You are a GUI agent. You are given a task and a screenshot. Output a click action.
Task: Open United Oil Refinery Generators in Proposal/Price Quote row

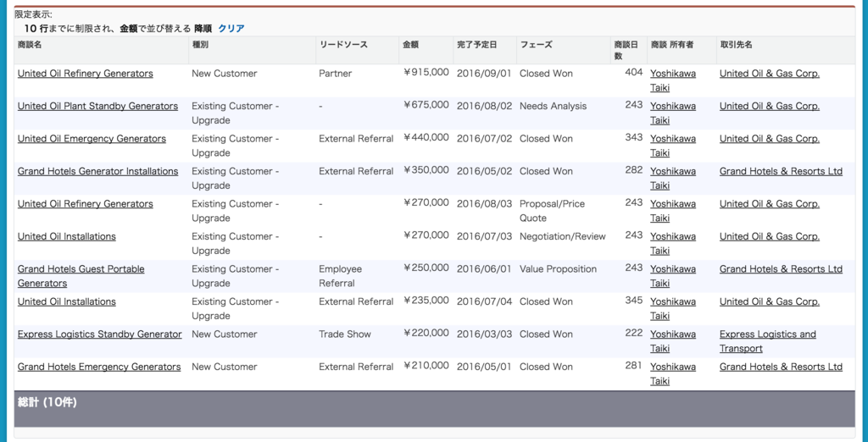pos(86,204)
